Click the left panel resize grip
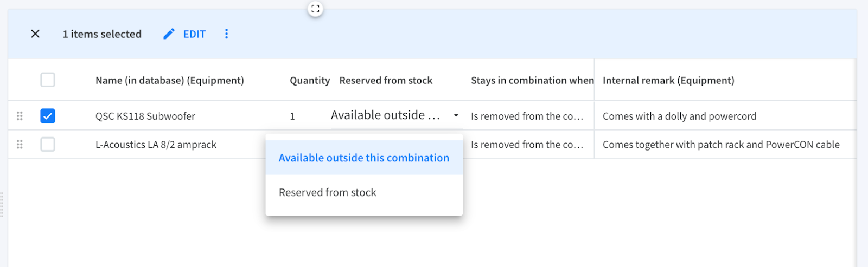 pyautogui.click(x=2, y=204)
